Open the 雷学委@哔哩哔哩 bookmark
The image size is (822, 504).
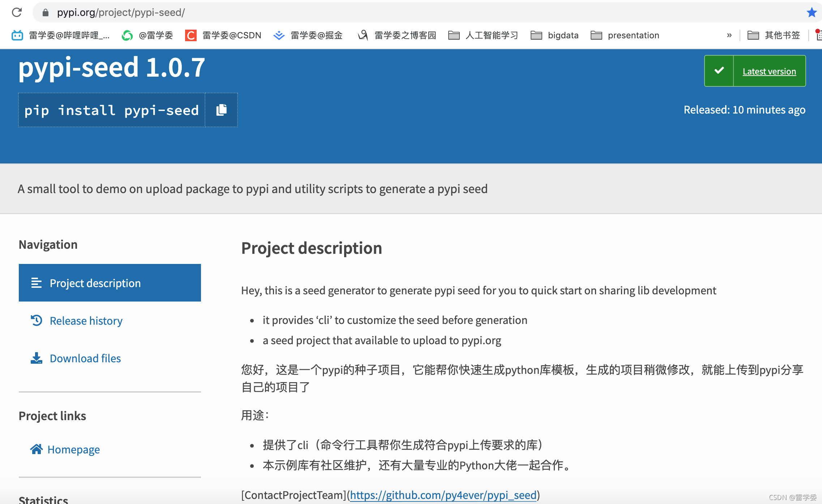60,35
